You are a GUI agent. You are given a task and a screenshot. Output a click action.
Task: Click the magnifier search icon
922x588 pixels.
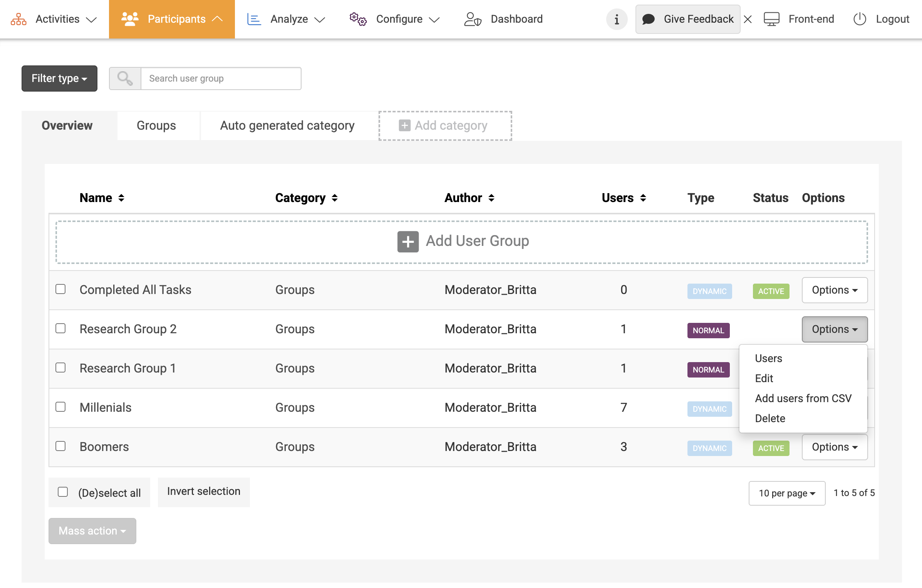point(125,79)
